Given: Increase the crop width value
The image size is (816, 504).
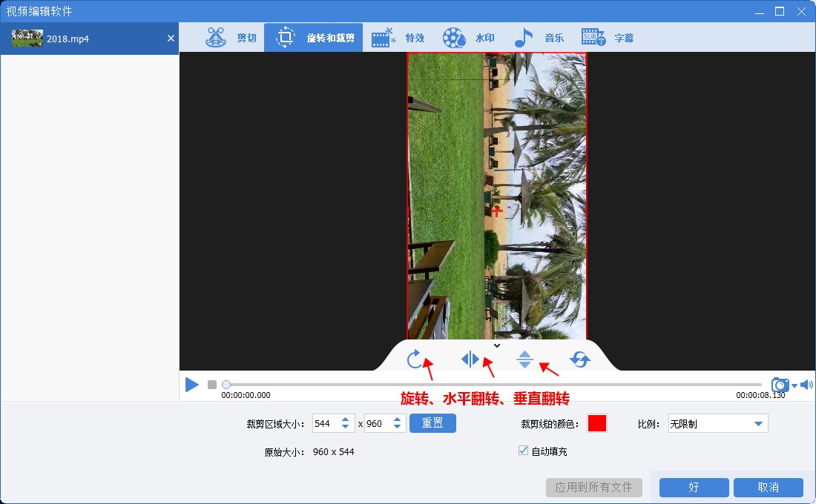Looking at the screenshot, I should (x=346, y=420).
